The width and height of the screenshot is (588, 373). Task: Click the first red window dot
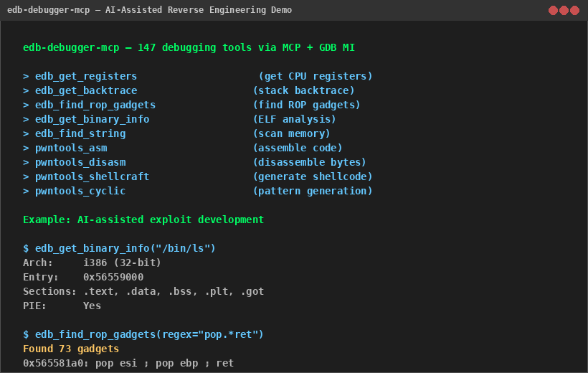(553, 11)
